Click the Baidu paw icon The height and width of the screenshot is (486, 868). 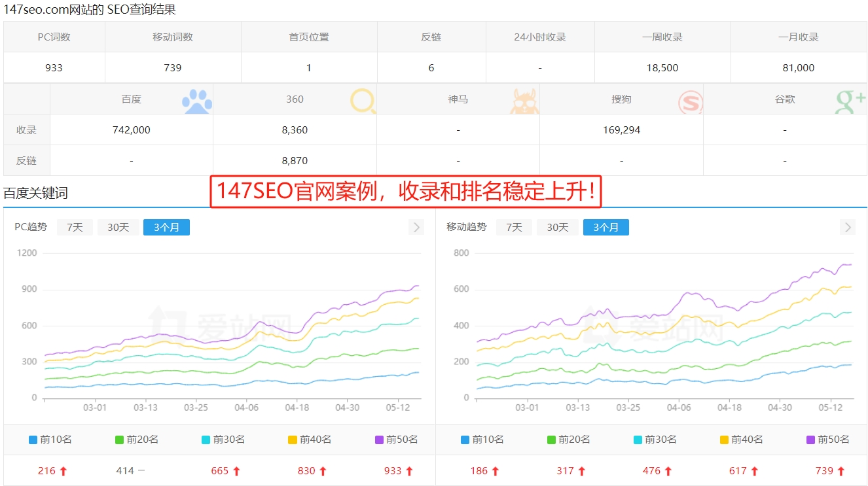tap(197, 99)
